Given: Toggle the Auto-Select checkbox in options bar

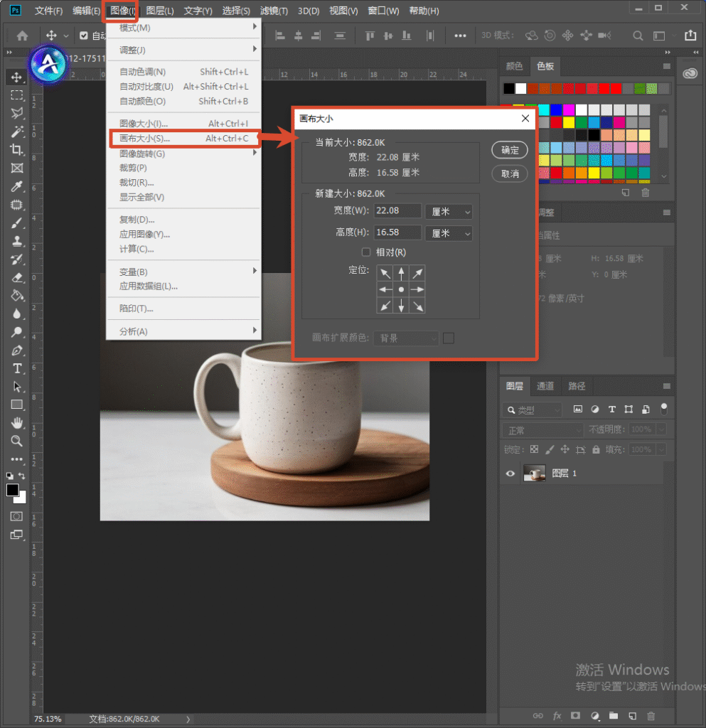Looking at the screenshot, I should coord(84,36).
